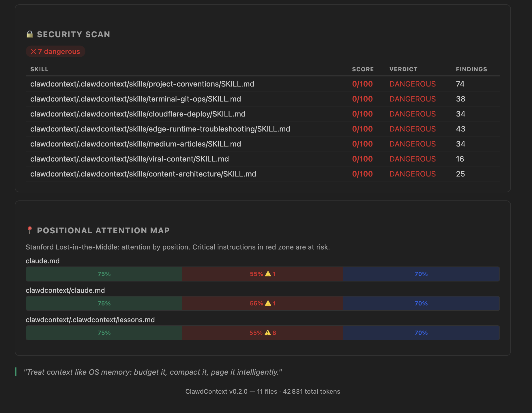Click the X icon in the dangerous badge

(33, 52)
